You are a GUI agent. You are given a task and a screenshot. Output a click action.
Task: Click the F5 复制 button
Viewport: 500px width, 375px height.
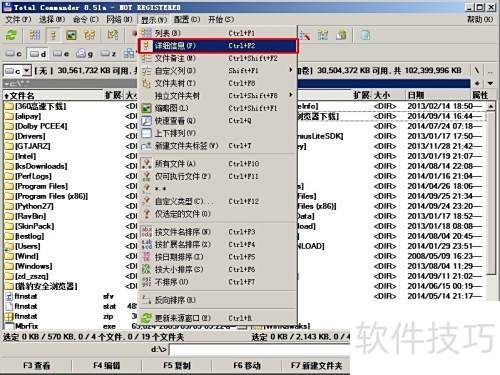pos(177,366)
